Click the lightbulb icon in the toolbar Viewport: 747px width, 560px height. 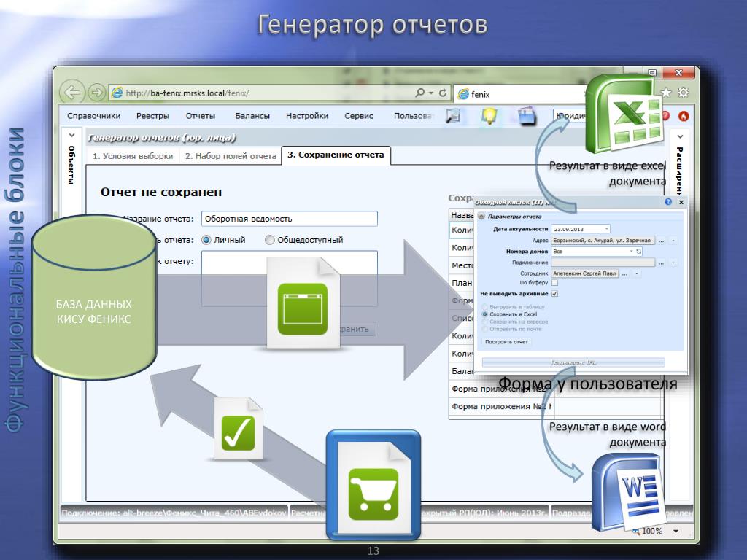[x=489, y=116]
